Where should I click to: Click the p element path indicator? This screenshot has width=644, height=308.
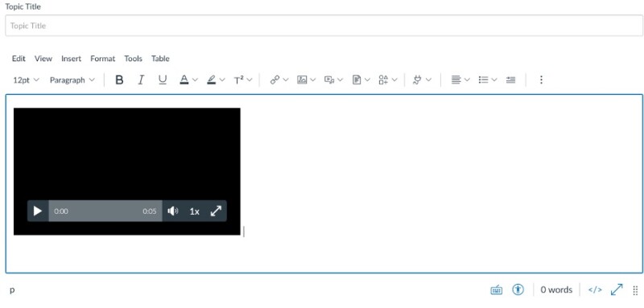tap(12, 290)
